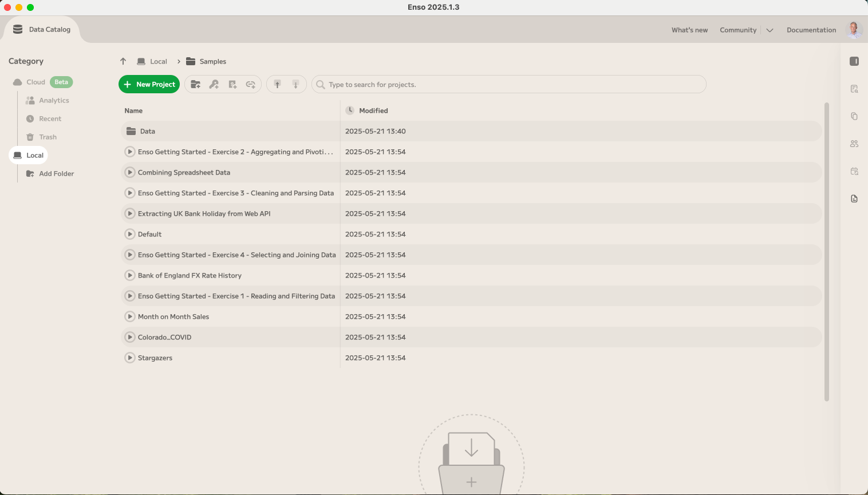Open the Data Catalog tab
868x495 pixels.
tap(42, 30)
